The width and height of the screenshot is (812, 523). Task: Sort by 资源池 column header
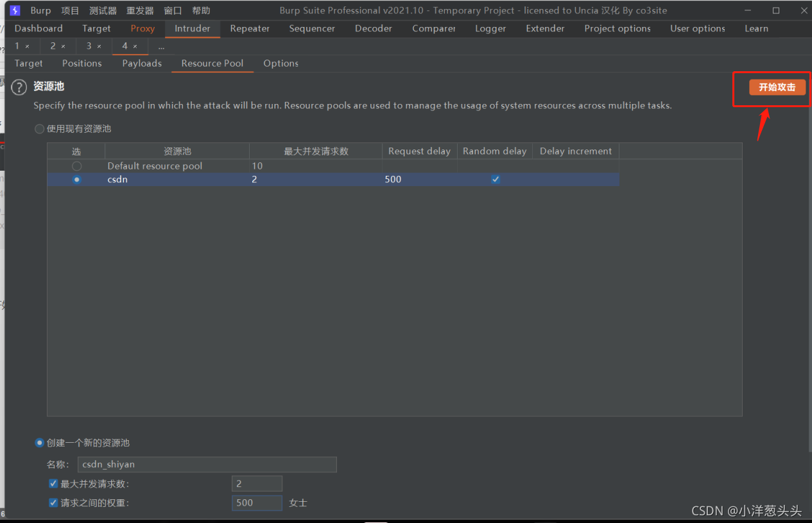coord(177,151)
